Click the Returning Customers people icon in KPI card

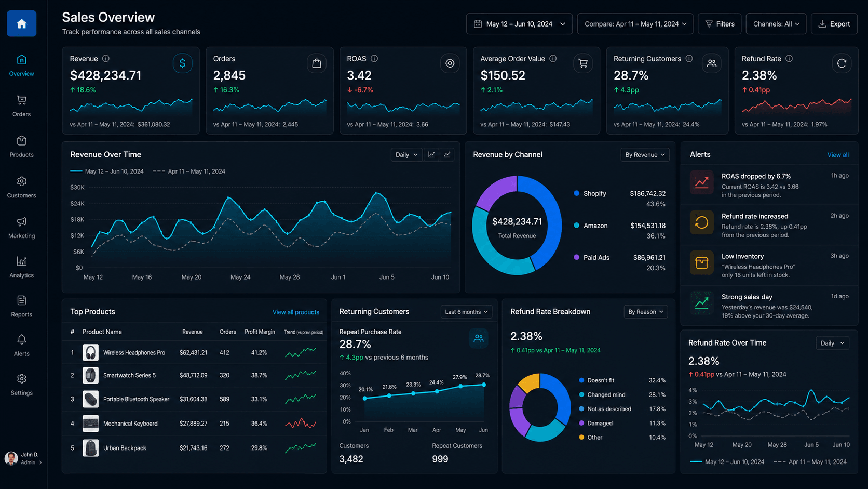711,63
